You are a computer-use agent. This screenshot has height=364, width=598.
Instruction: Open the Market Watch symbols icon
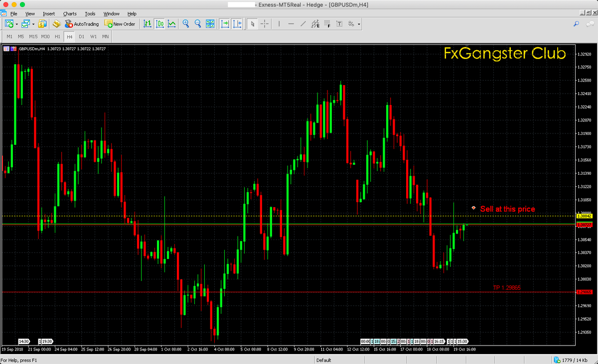(42, 23)
